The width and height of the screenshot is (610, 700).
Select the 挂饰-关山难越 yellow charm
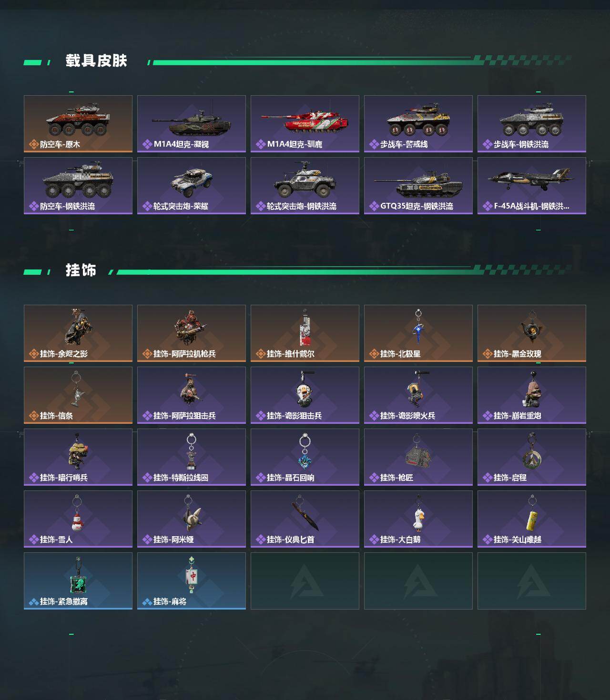(532, 519)
